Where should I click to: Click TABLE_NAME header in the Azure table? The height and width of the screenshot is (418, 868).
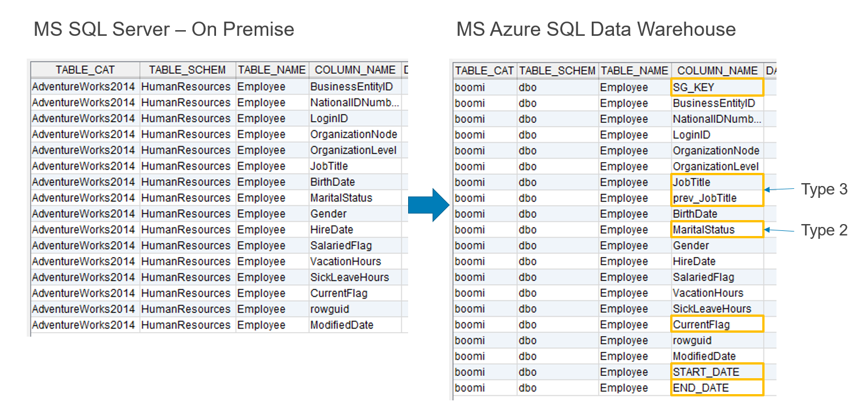(634, 71)
